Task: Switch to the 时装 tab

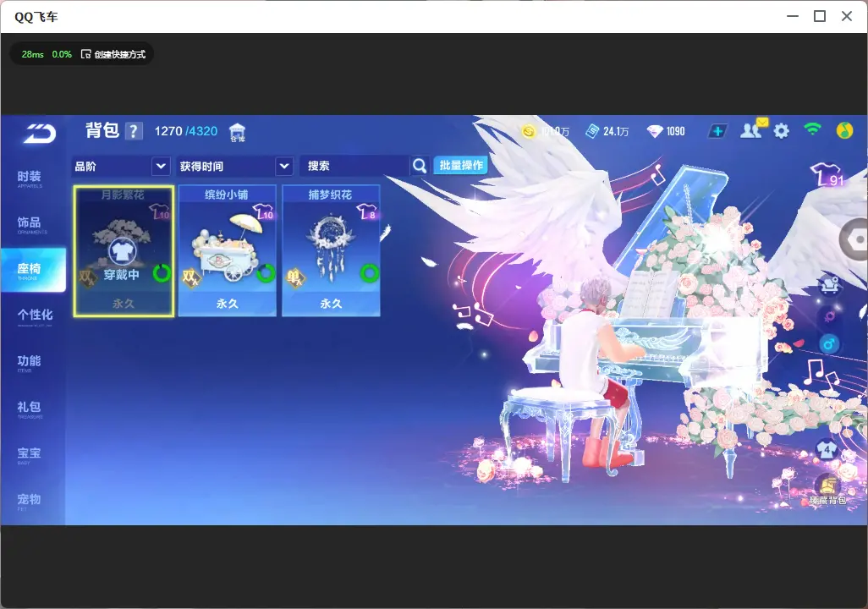Action: point(31,178)
